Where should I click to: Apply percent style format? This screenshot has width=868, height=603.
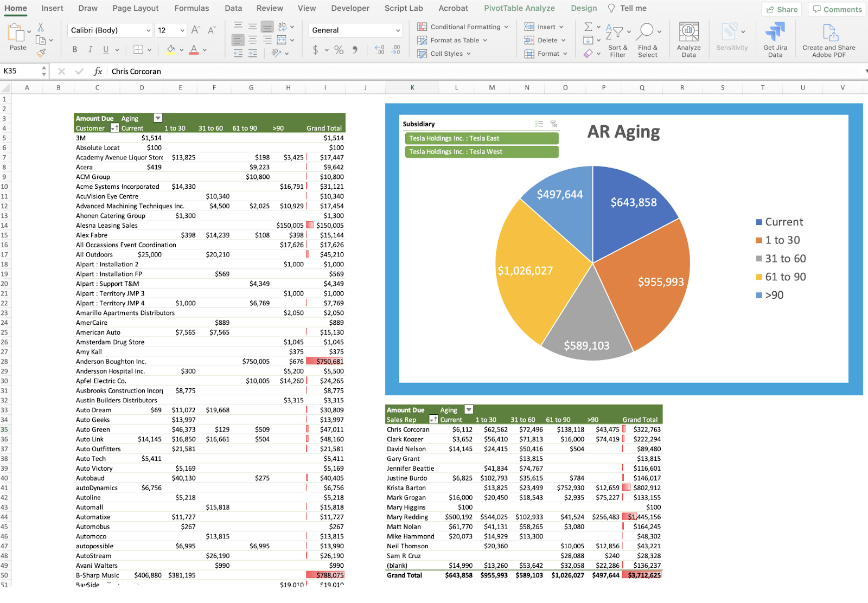pos(339,50)
